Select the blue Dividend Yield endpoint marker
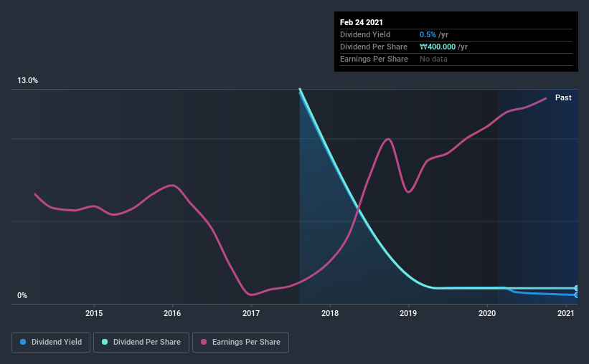Viewport: 589px width, 364px height. pyautogui.click(x=576, y=295)
